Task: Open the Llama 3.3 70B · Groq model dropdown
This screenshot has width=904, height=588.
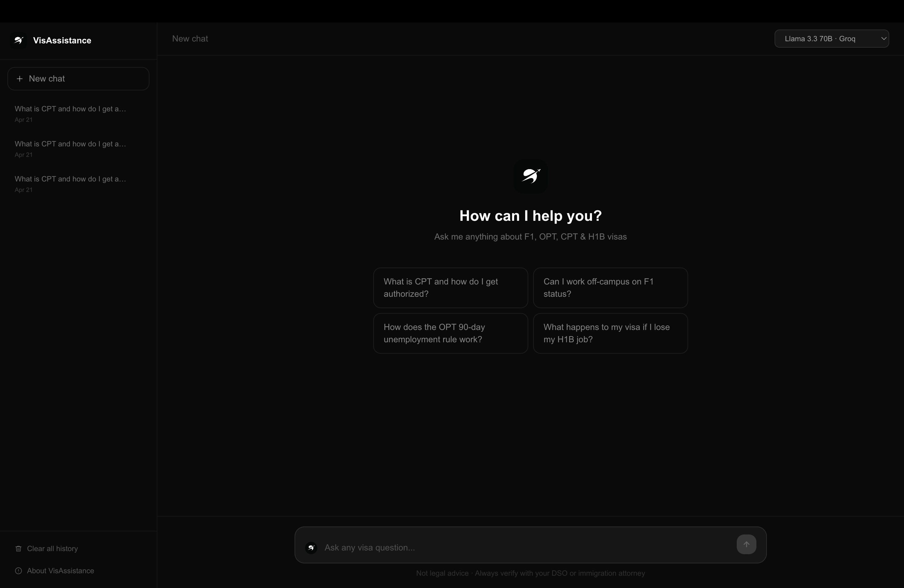Action: click(x=831, y=39)
